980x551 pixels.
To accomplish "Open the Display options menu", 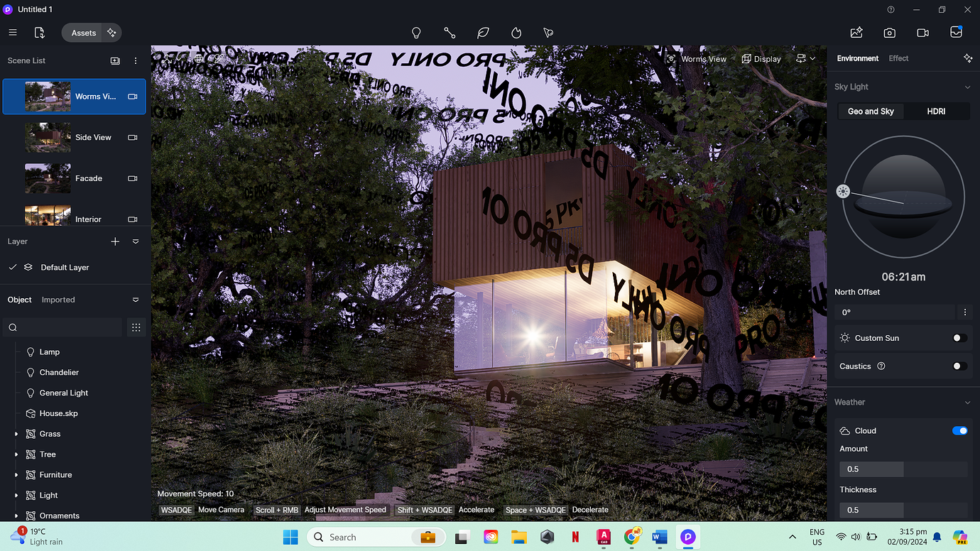I will (x=761, y=59).
